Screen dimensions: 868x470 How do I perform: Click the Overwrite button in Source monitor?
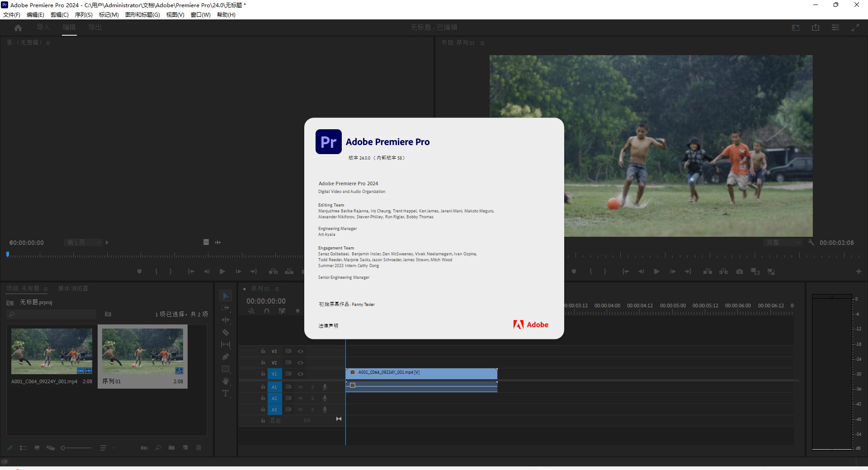point(289,272)
